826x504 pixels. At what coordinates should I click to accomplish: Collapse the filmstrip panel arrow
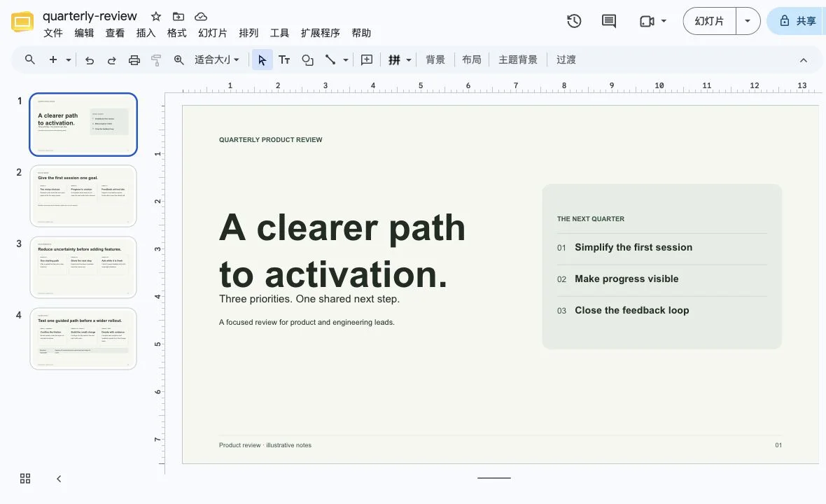click(59, 479)
